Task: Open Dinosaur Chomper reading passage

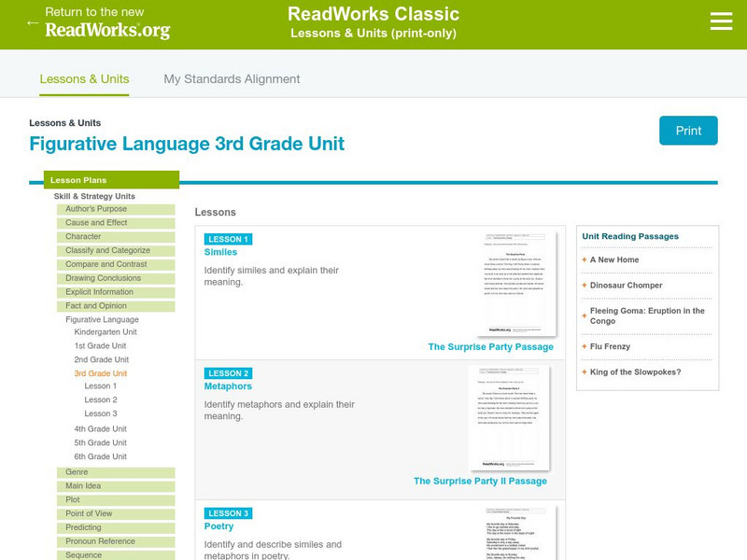Action: coord(626,286)
